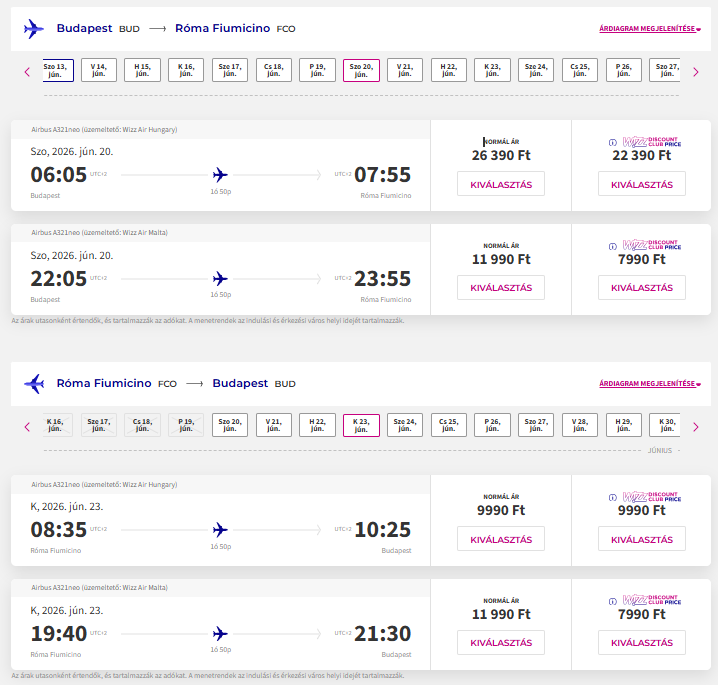Show later dates for Budapest to Róma
The height and width of the screenshot is (685, 718).
(x=696, y=71)
